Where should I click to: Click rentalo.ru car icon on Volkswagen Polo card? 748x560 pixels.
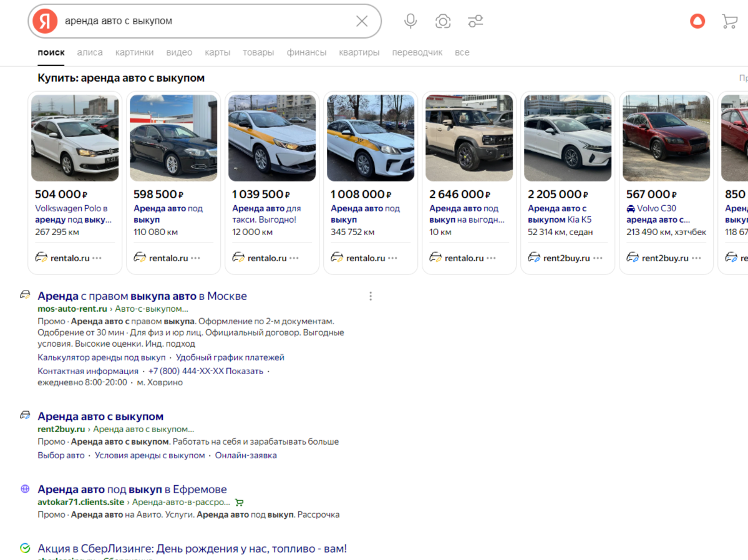click(41, 258)
